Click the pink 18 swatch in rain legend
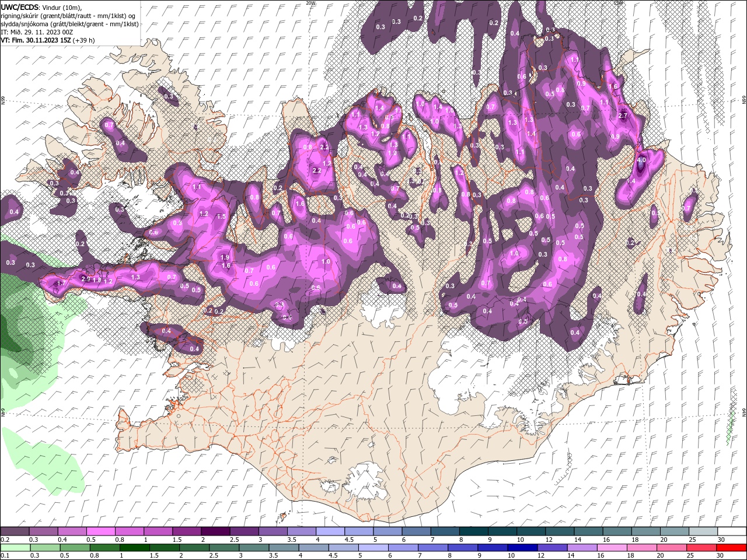This screenshot has width=747, height=560. [x=641, y=548]
